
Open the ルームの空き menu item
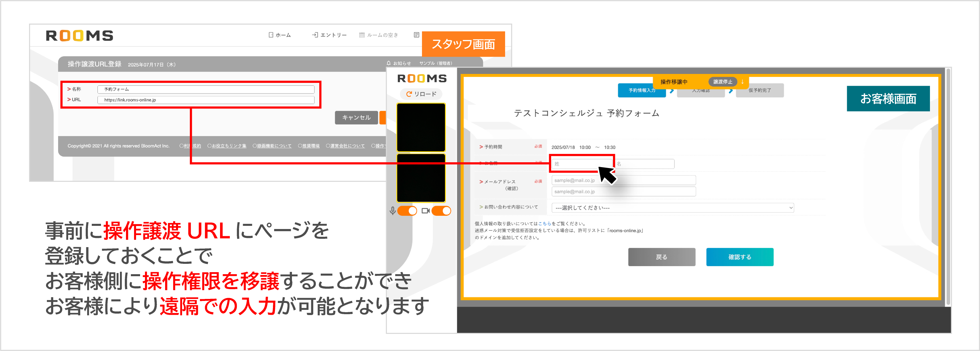(379, 35)
